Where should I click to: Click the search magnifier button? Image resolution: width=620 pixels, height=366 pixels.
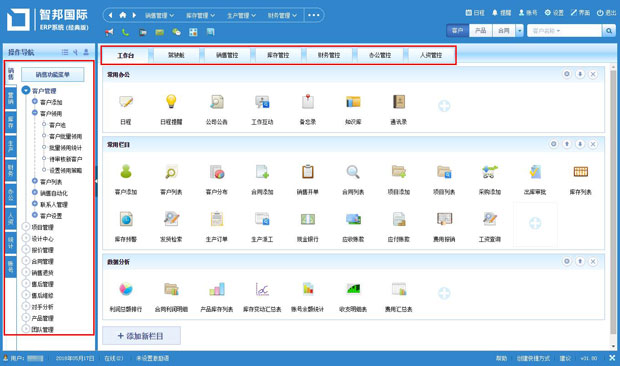click(x=609, y=30)
